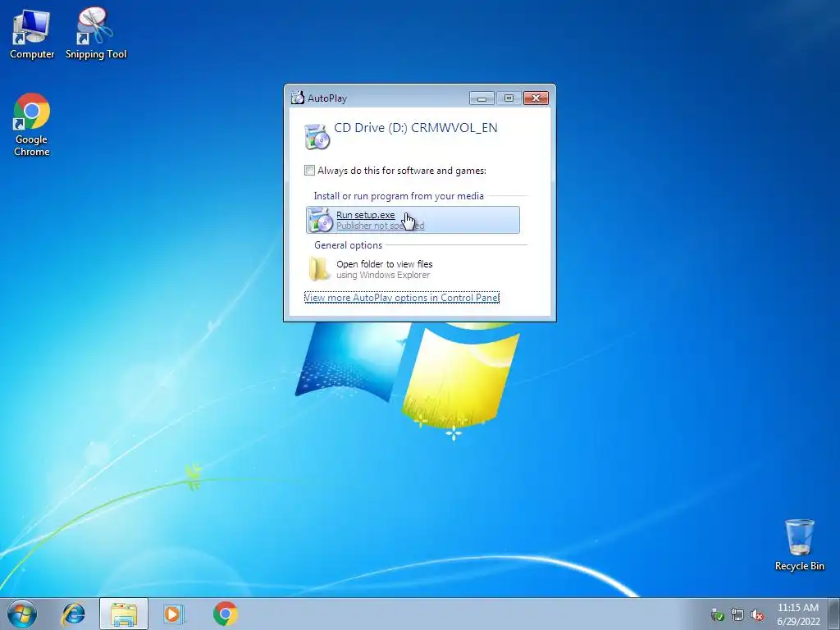This screenshot has height=630, width=840.
Task: Maximize the AutoPlay window
Action: 509,98
